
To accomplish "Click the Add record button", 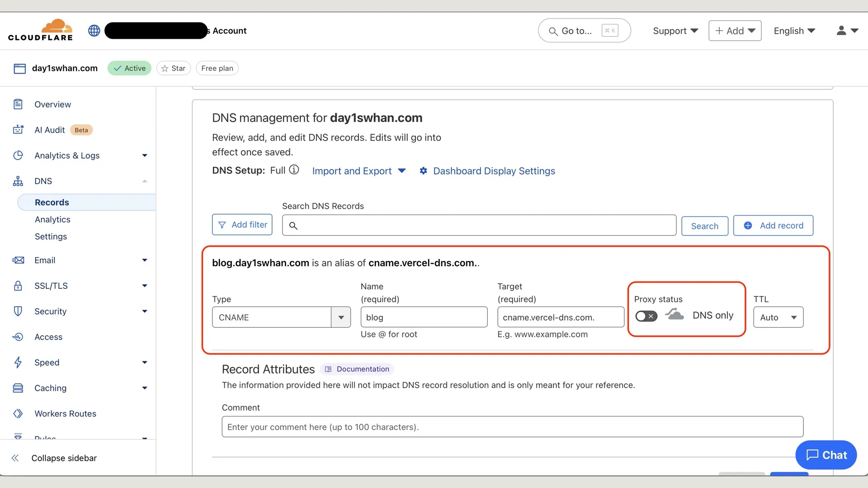I will click(773, 225).
